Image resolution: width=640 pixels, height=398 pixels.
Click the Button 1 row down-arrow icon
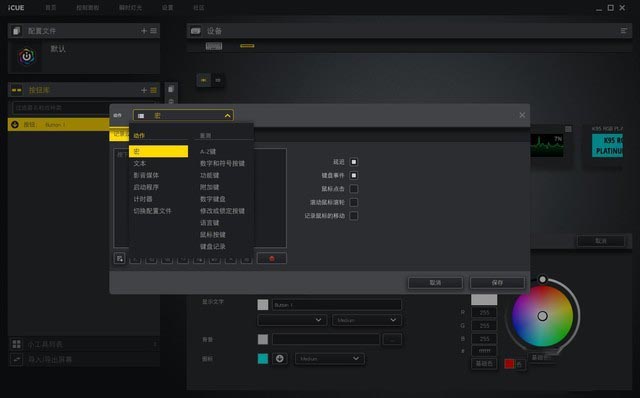pyautogui.click(x=15, y=125)
